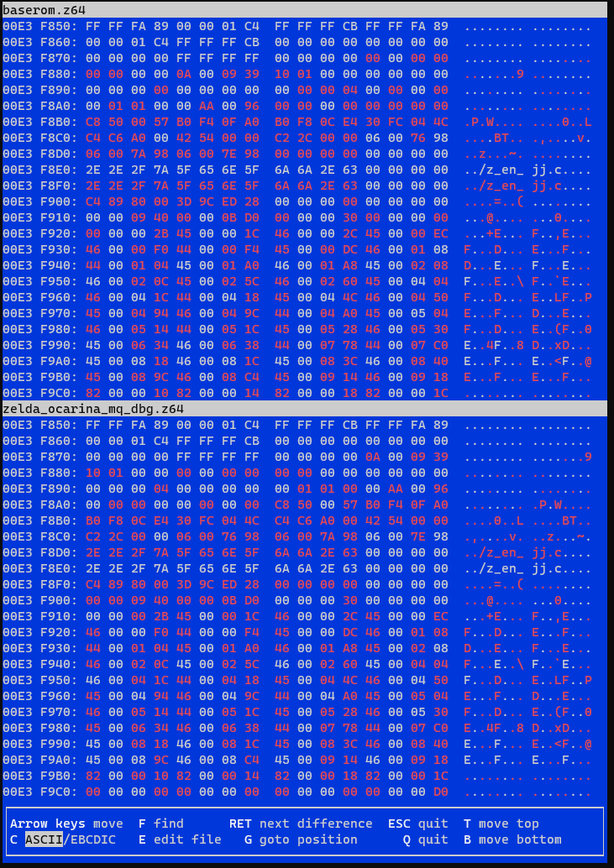Click the 'ESC quit' command
The height and width of the screenshot is (868, 614).
417,824
